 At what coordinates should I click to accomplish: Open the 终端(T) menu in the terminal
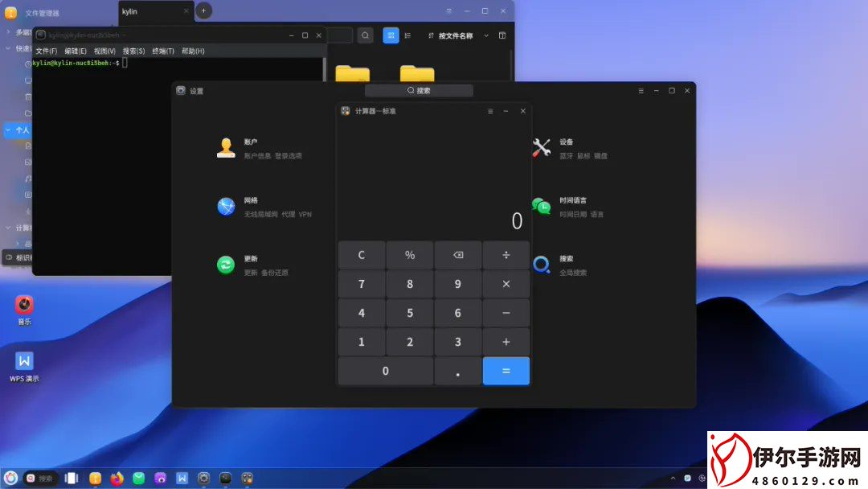162,51
